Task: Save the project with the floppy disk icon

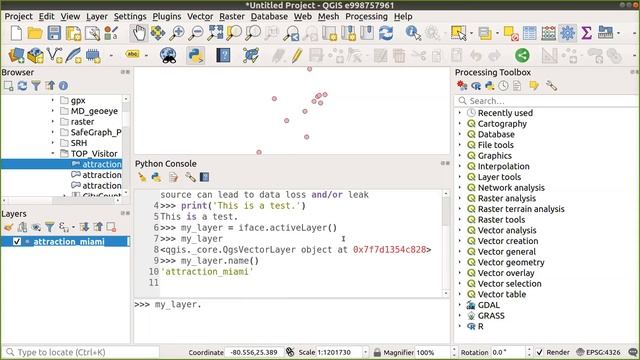Action: (54, 33)
